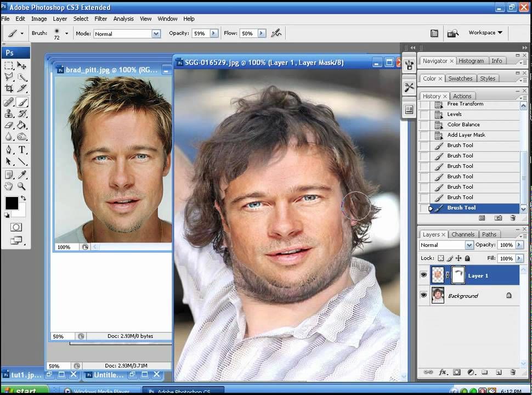Screen dimensions: 532x395
Task: Select the Move tool
Action: [22, 65]
